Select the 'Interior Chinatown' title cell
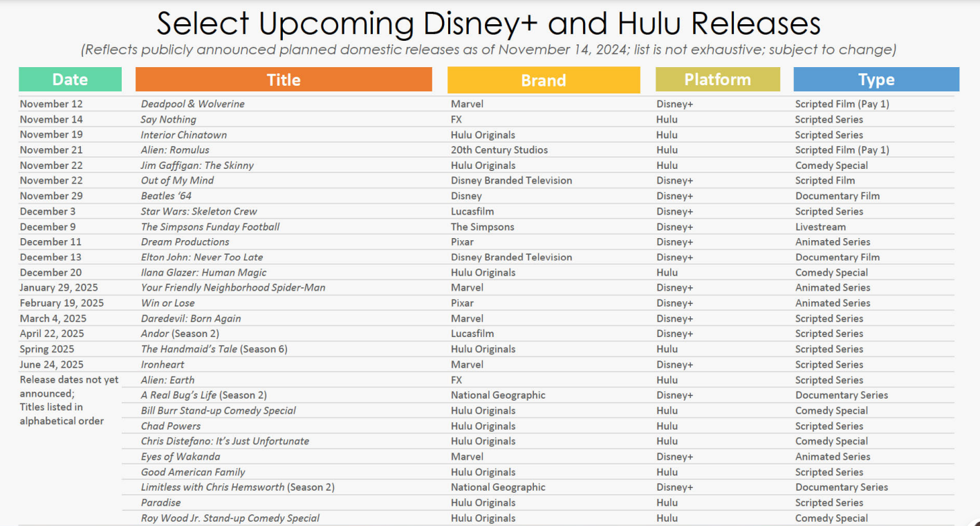This screenshot has height=526, width=980. click(184, 135)
